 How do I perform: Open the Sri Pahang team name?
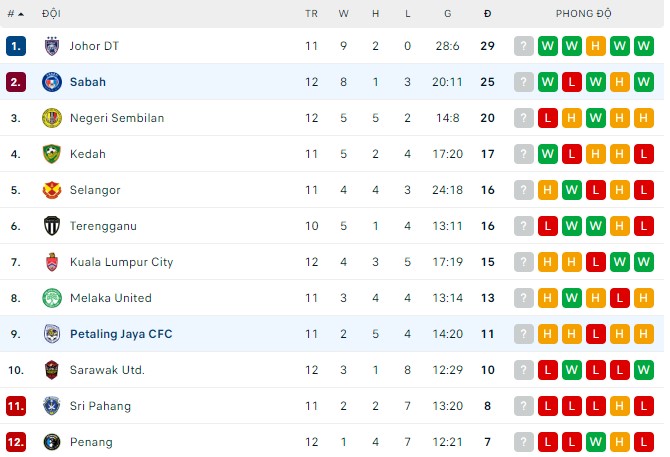(x=100, y=406)
